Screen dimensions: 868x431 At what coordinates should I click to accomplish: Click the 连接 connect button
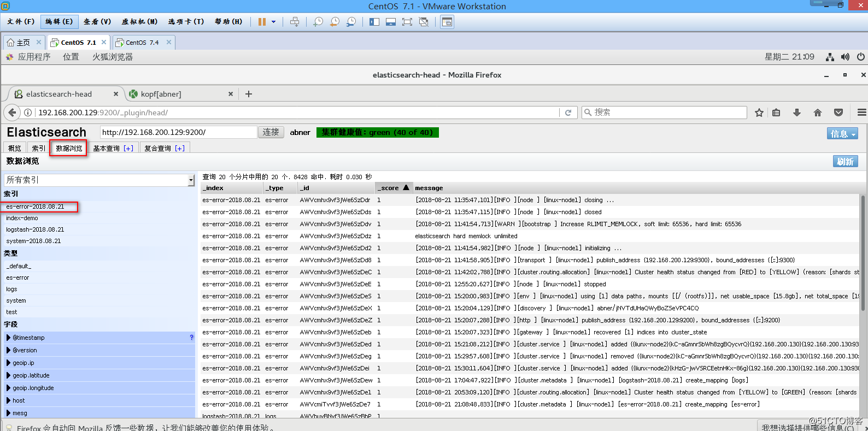[x=271, y=132]
